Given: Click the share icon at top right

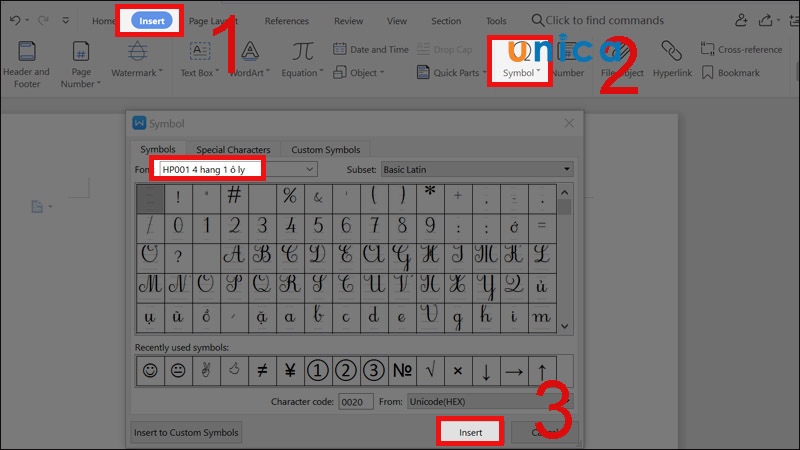Looking at the screenshot, I should pyautogui.click(x=765, y=20).
